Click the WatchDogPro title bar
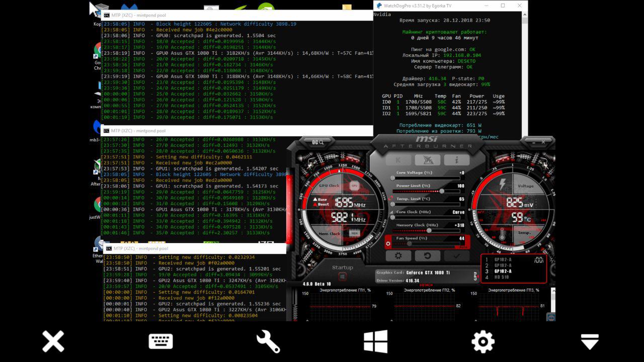644x362 pixels. 450,6
